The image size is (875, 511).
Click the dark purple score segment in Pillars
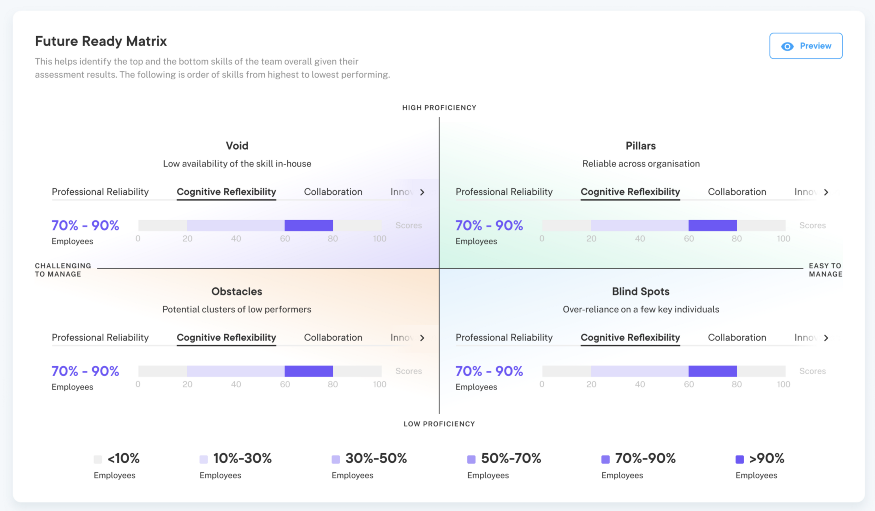[x=713, y=225]
